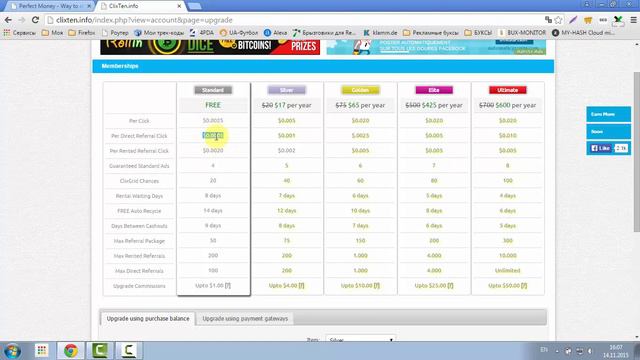Select Upgrade using payment gateways tab
Viewport: 640px width, 360px height.
[x=245, y=318]
